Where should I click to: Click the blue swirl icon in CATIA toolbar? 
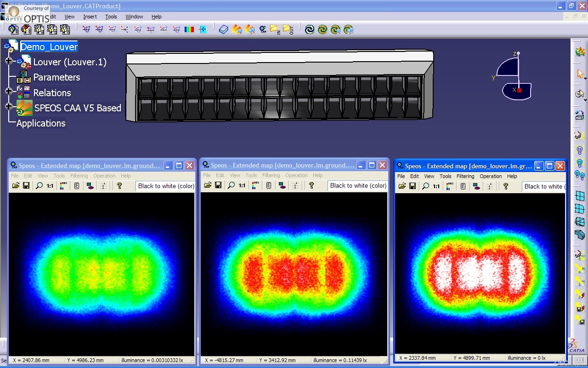click(x=310, y=29)
